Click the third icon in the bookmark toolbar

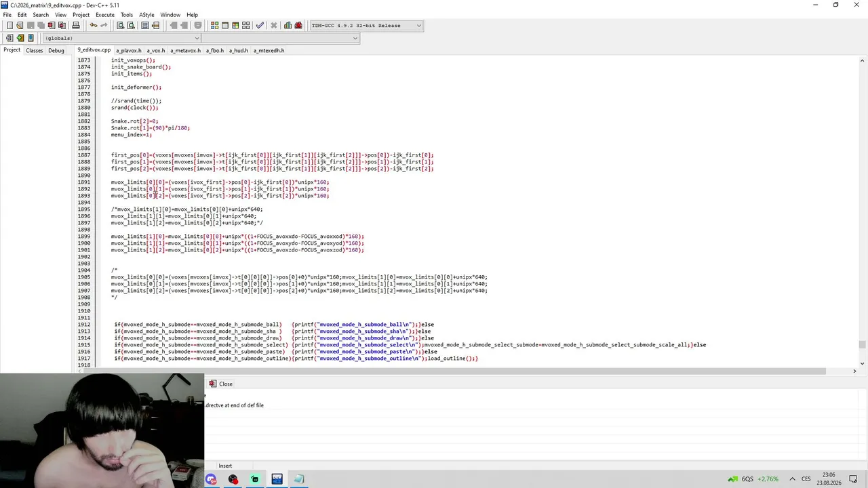tap(31, 38)
